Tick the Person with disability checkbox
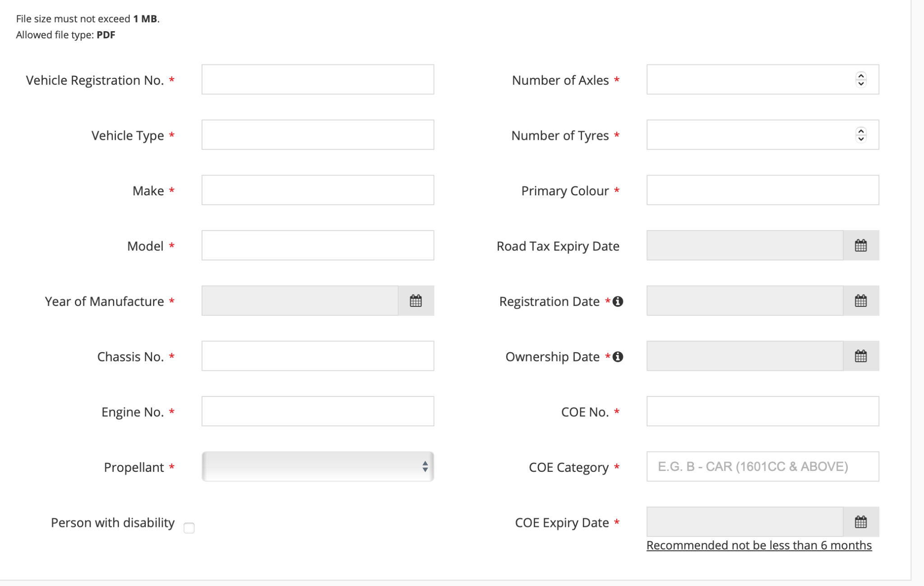This screenshot has width=924, height=586. click(189, 528)
